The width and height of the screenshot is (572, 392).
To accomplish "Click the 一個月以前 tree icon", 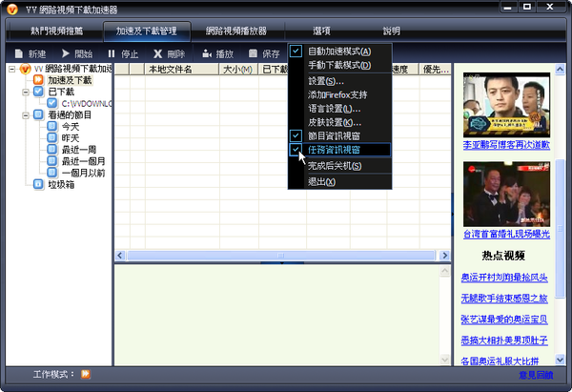I will [x=52, y=173].
